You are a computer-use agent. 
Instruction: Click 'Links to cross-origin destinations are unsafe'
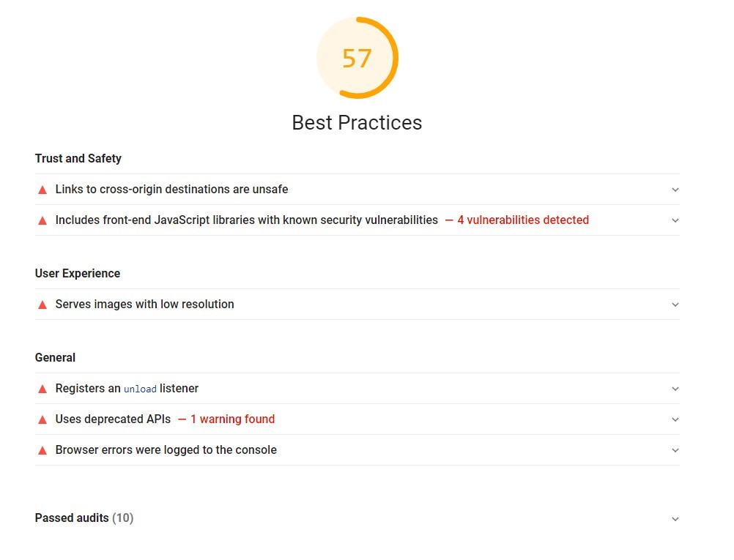[172, 189]
